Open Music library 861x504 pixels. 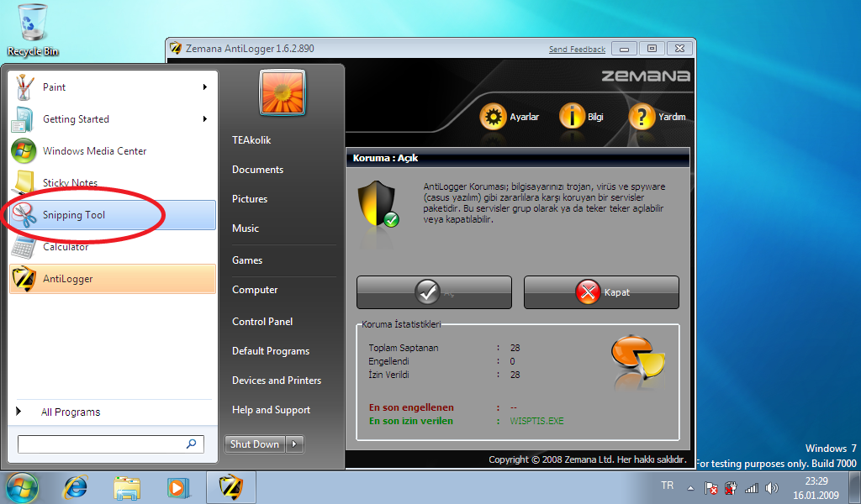point(246,228)
